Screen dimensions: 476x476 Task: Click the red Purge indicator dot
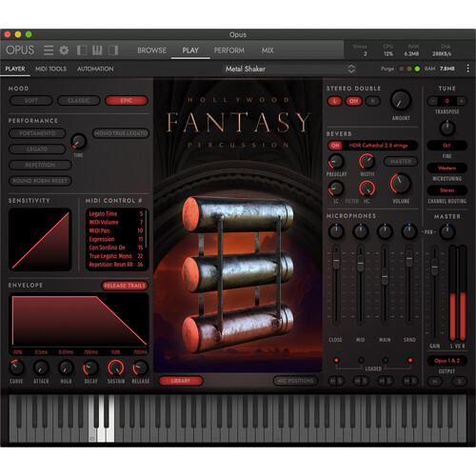point(402,69)
